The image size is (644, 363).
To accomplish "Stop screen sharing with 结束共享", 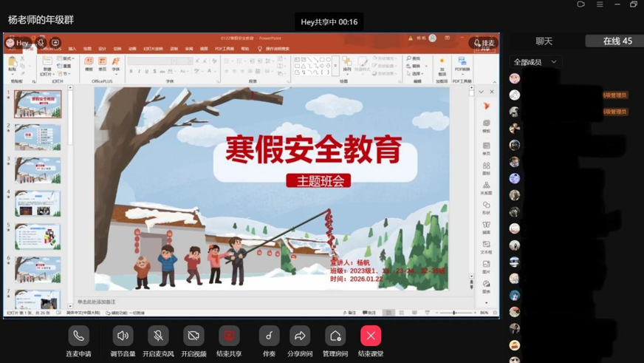I will coord(229,336).
